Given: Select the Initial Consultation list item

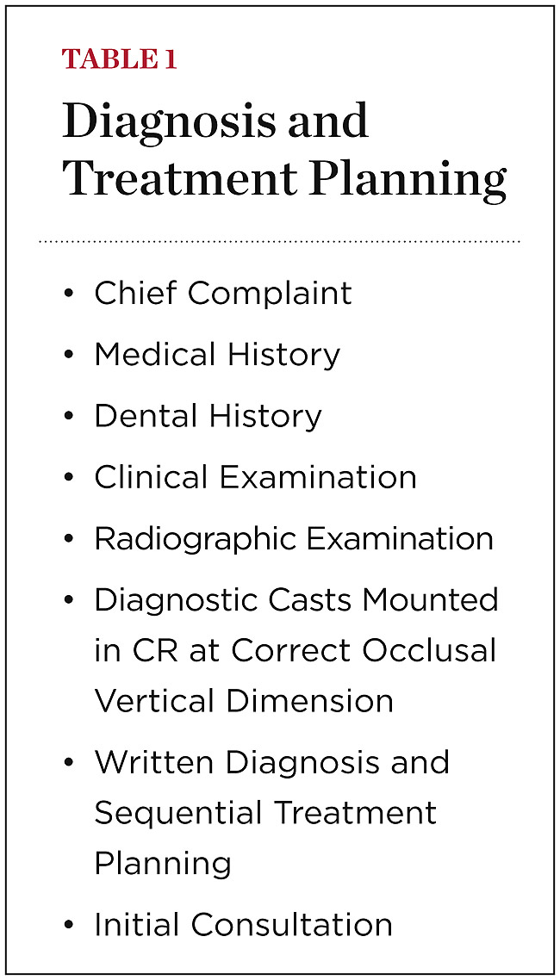Looking at the screenshot, I should click(x=243, y=925).
